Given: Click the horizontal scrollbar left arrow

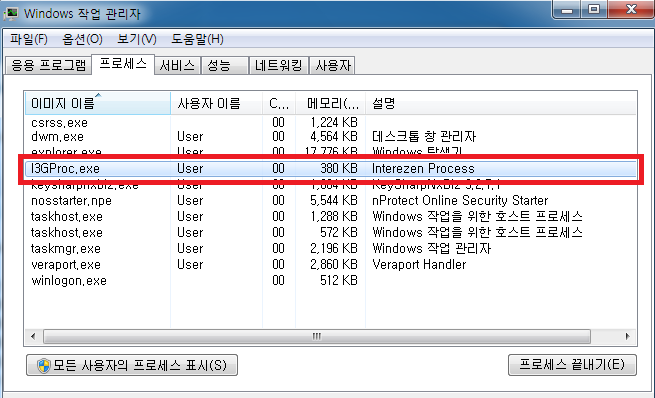Looking at the screenshot, I should point(33,336).
